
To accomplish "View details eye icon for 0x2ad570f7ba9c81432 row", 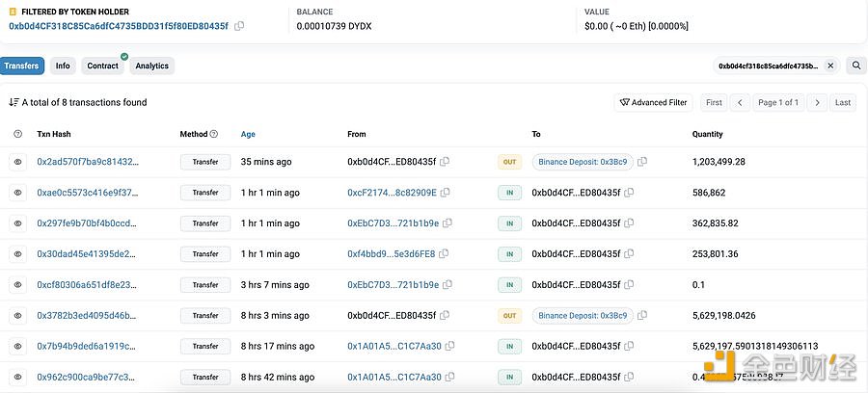I will [17, 162].
